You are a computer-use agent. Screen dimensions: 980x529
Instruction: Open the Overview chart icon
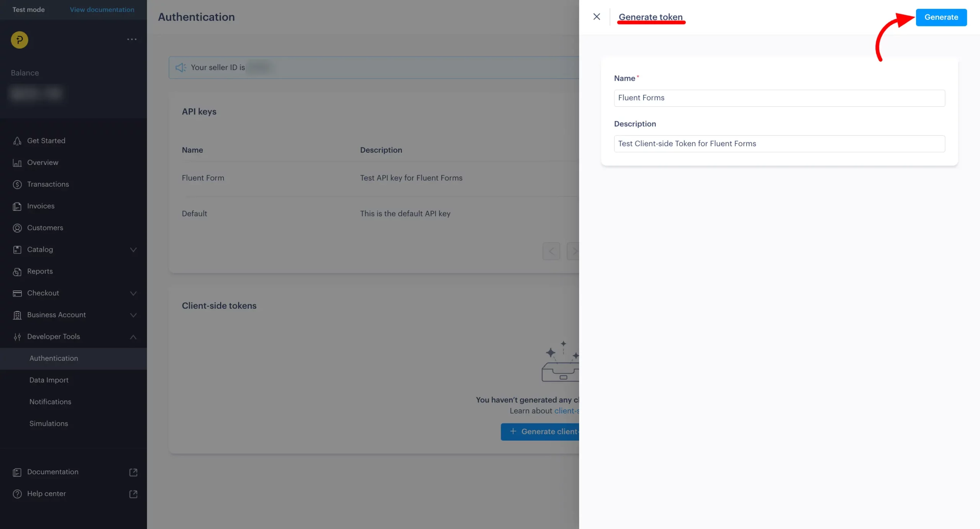click(x=17, y=163)
